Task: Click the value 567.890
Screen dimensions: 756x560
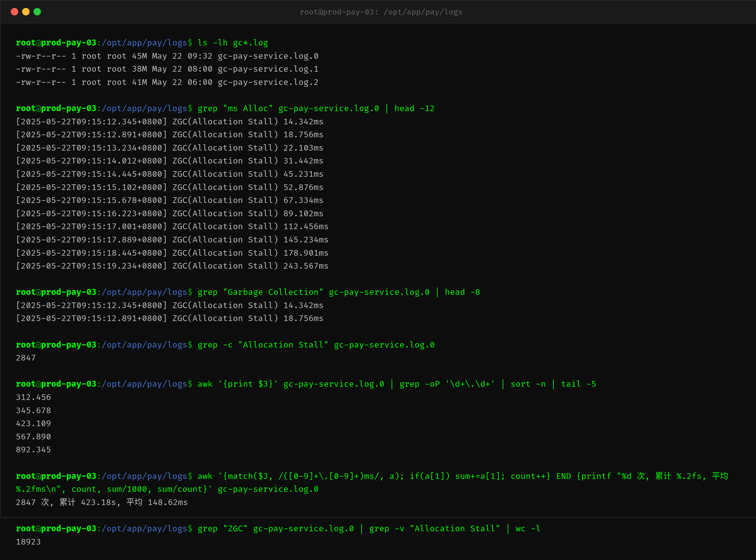Action: [x=33, y=437]
